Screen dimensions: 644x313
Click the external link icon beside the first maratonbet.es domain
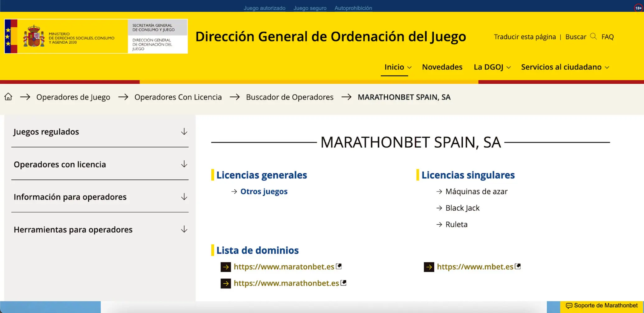[x=339, y=266]
